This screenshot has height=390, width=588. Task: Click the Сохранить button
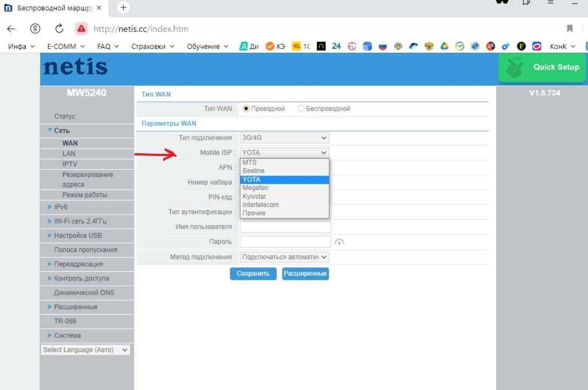coord(253,274)
